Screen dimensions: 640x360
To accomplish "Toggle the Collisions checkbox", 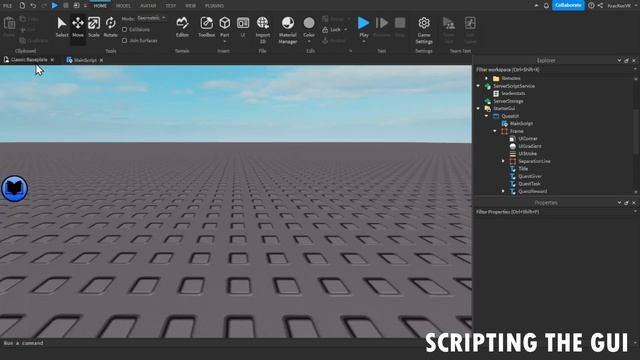I will pos(124,29).
